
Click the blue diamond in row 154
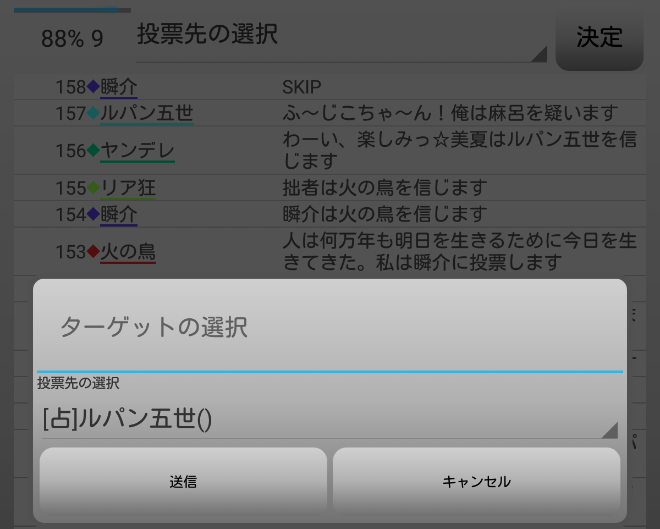pos(94,214)
